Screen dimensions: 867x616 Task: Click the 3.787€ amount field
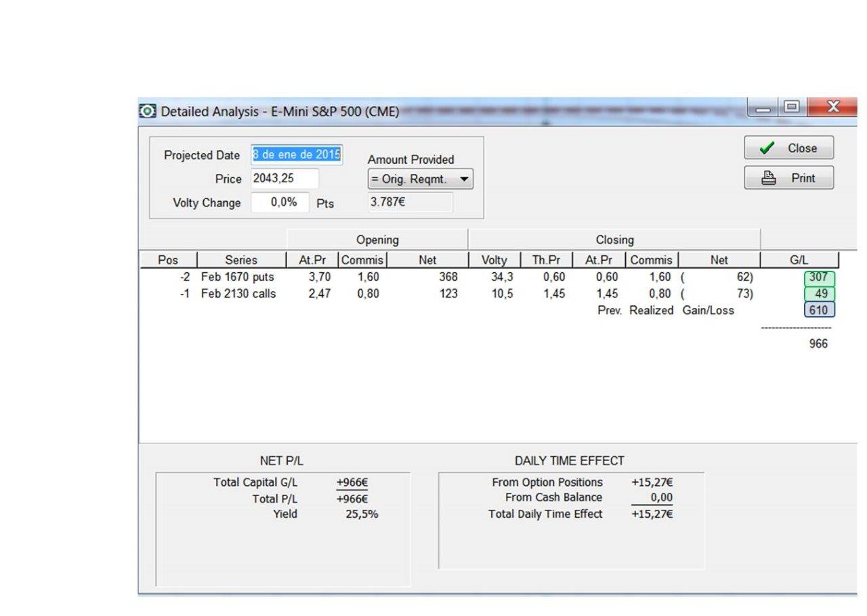[410, 202]
